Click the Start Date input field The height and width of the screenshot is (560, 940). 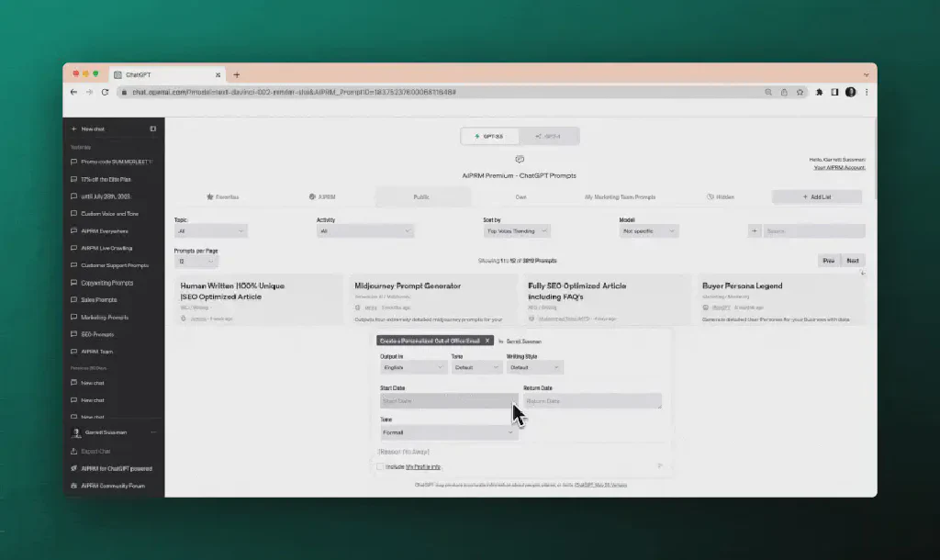(448, 400)
